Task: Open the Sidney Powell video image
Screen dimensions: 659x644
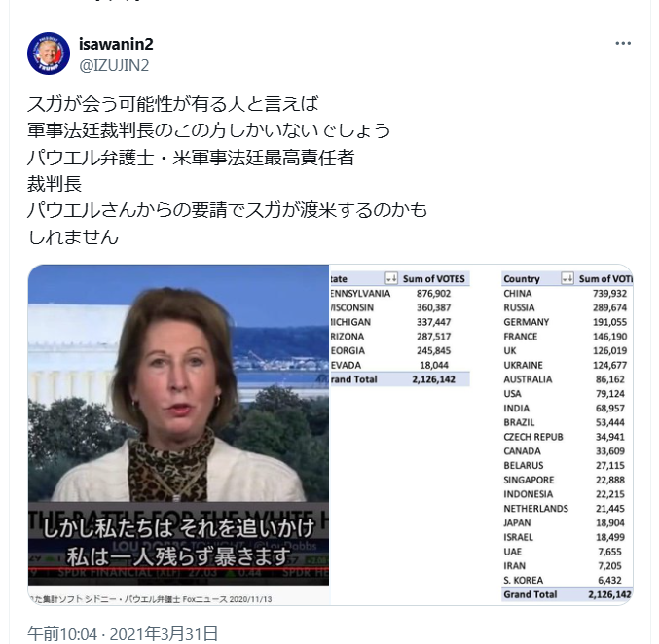Action: click(x=178, y=425)
